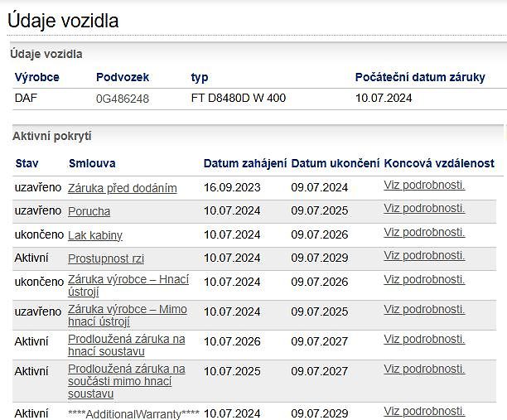
Task: Click ukončeno status in Lak kabiny row
Action: coord(39,234)
